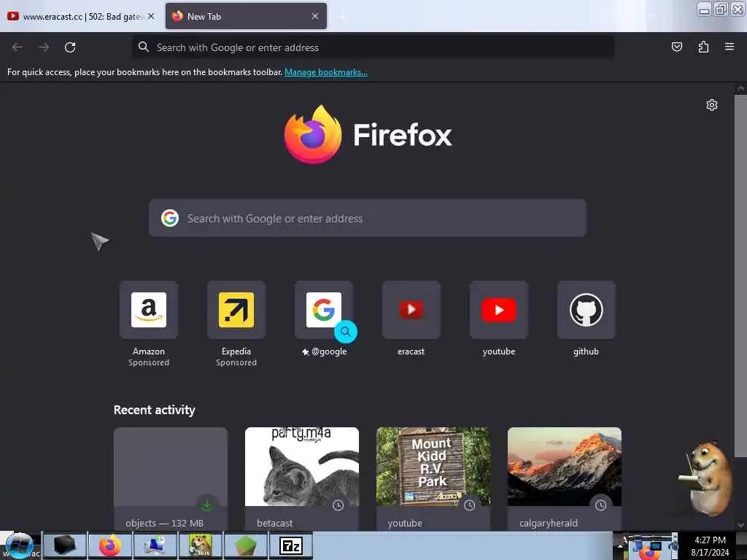The height and width of the screenshot is (560, 747).
Task: Open the Extensions puzzle-piece menu
Action: tap(703, 47)
